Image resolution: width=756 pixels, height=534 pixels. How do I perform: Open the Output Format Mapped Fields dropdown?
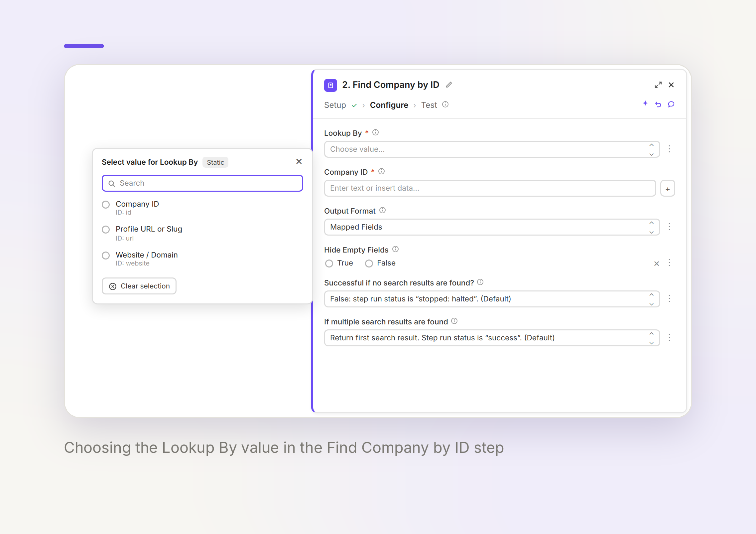[492, 227]
